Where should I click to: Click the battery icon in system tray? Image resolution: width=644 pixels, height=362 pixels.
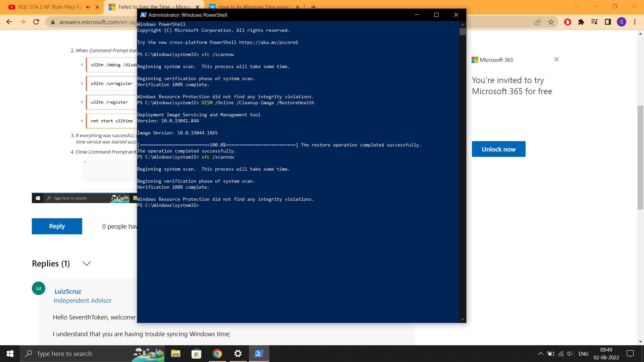point(551,354)
